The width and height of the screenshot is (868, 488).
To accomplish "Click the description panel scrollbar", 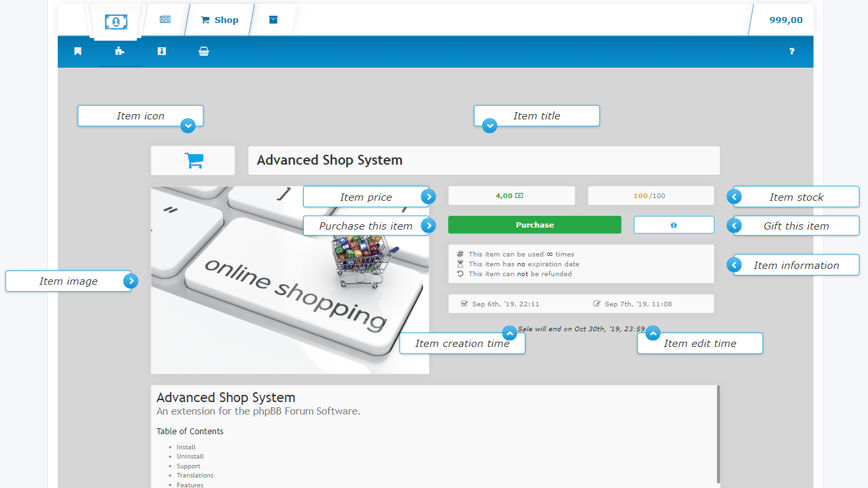I will pos(718,434).
